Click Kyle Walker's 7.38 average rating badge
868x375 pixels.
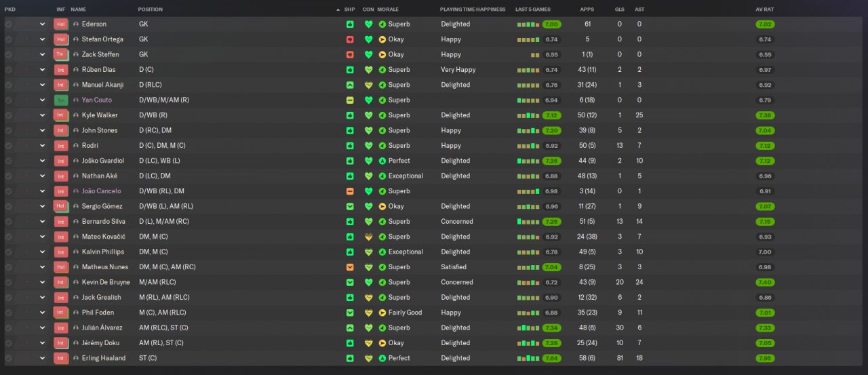[765, 115]
